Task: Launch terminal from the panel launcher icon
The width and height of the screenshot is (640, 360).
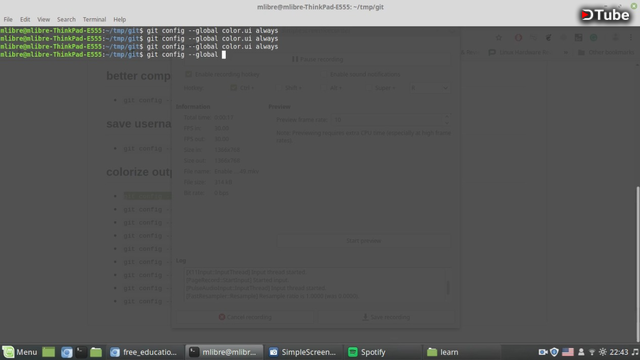Action: [x=81, y=352]
